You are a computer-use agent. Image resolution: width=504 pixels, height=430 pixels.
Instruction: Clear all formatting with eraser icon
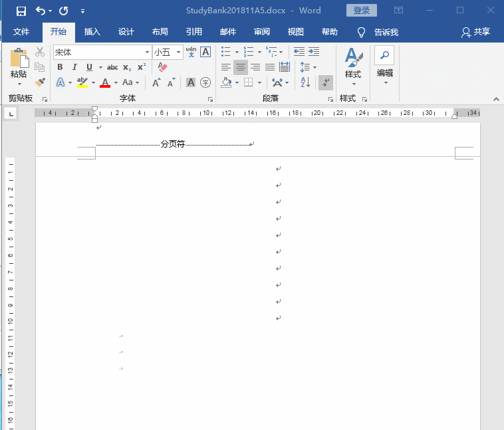[162, 67]
